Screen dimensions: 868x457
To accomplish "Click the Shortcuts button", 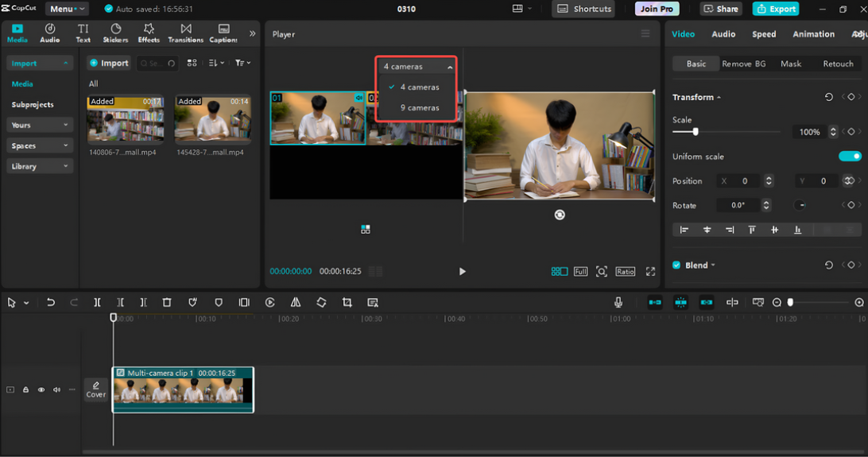I will (584, 9).
